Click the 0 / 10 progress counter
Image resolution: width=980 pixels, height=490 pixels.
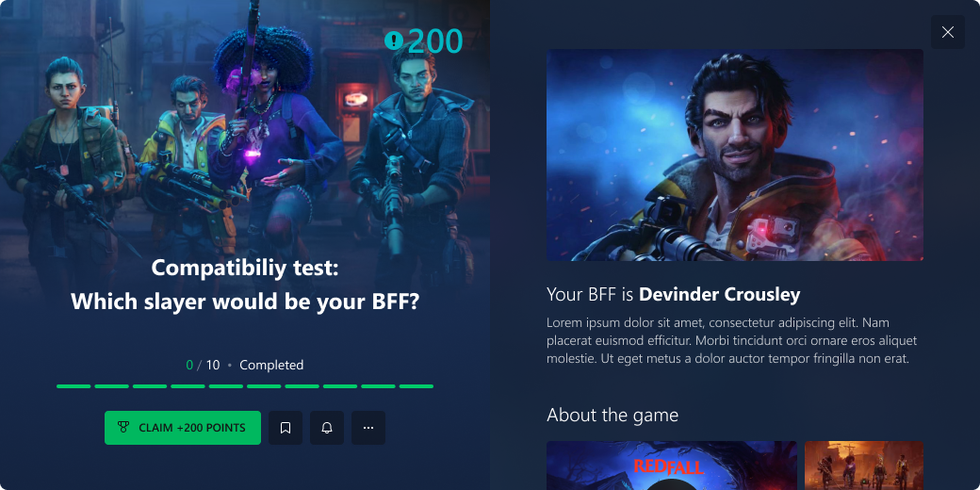pos(204,365)
